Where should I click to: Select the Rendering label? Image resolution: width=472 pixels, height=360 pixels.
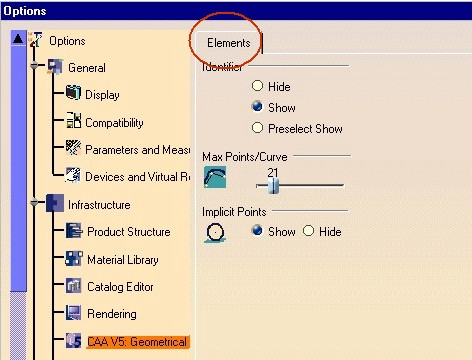coord(112,314)
